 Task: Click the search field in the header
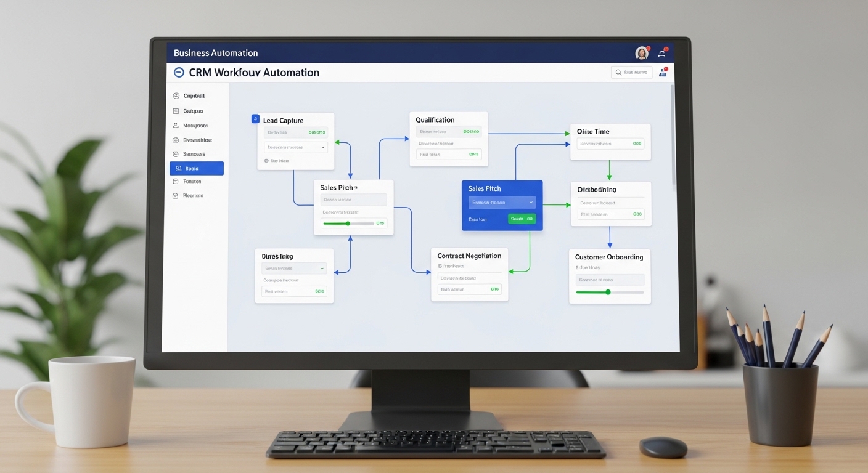pyautogui.click(x=631, y=72)
